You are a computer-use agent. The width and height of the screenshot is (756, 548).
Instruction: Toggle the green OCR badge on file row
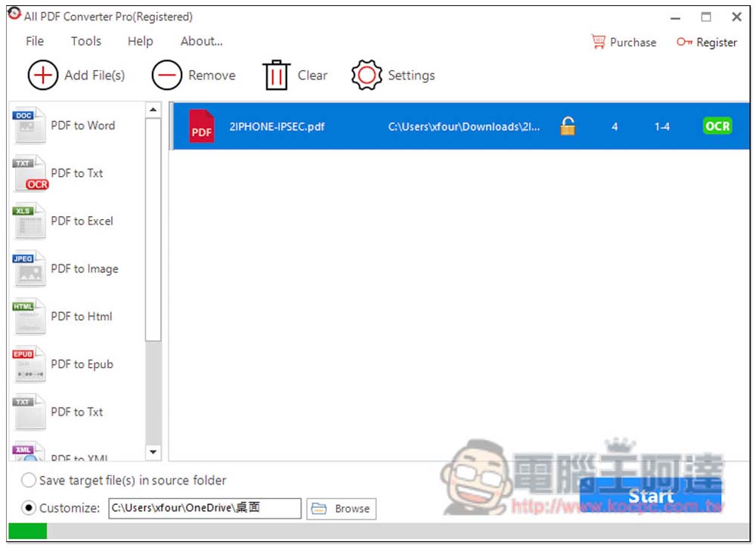click(717, 126)
